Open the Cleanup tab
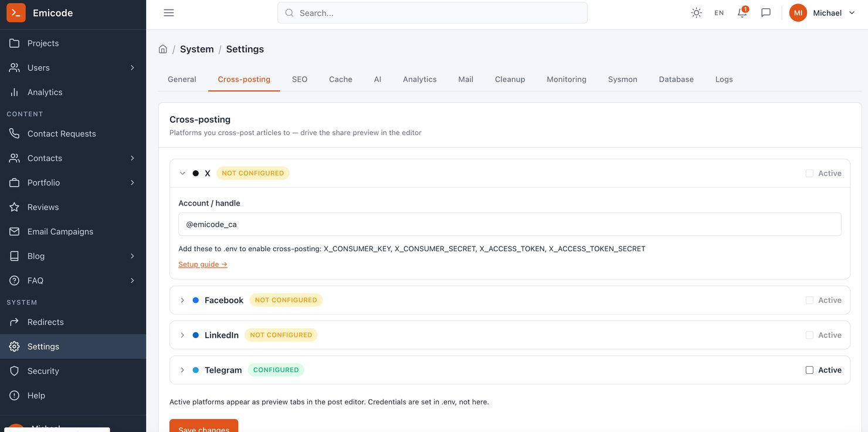The width and height of the screenshot is (868, 432). pyautogui.click(x=510, y=79)
